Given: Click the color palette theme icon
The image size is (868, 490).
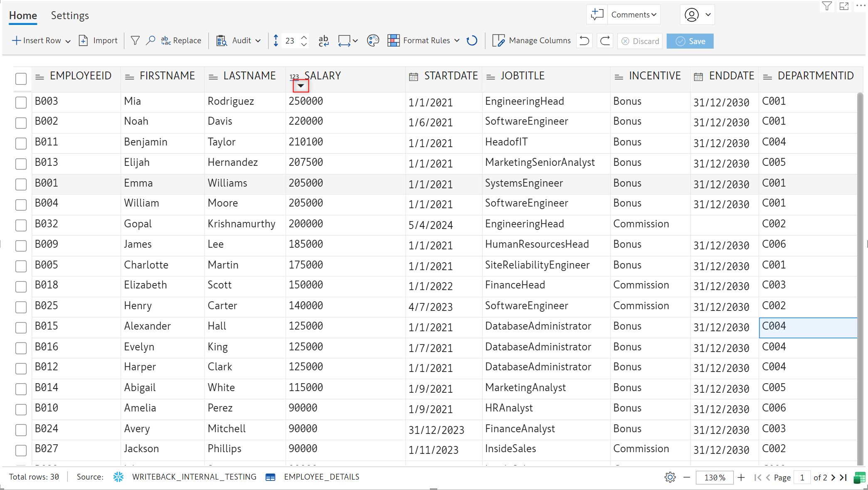Looking at the screenshot, I should [373, 41].
